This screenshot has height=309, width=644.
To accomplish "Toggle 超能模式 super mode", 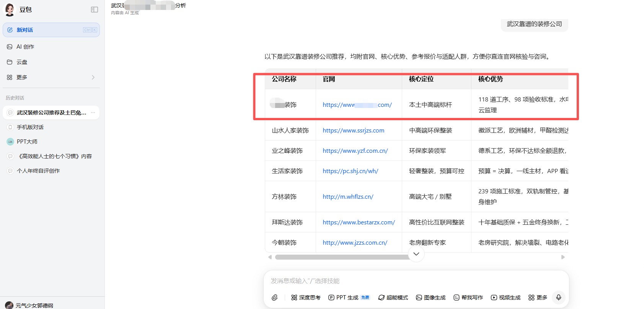I will [x=393, y=298].
